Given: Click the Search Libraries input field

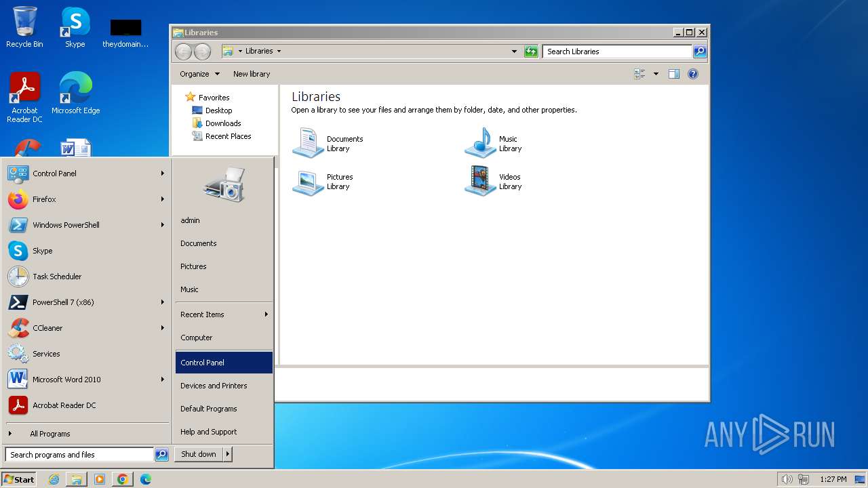Looking at the screenshot, I should (617, 52).
